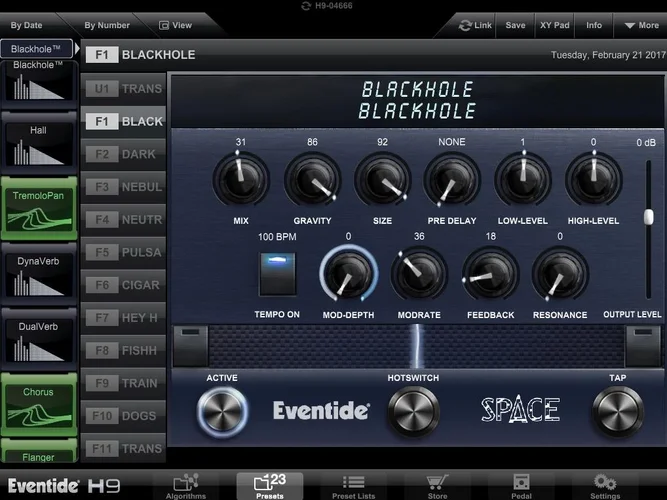Viewport: 667px width, 500px height.
Task: Click the SPACE logo on pedal
Action: click(x=520, y=409)
